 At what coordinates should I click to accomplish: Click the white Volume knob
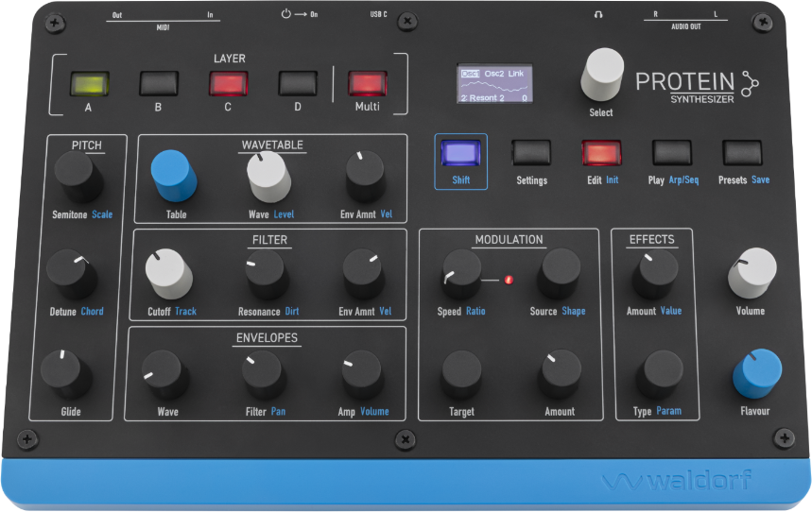click(752, 271)
